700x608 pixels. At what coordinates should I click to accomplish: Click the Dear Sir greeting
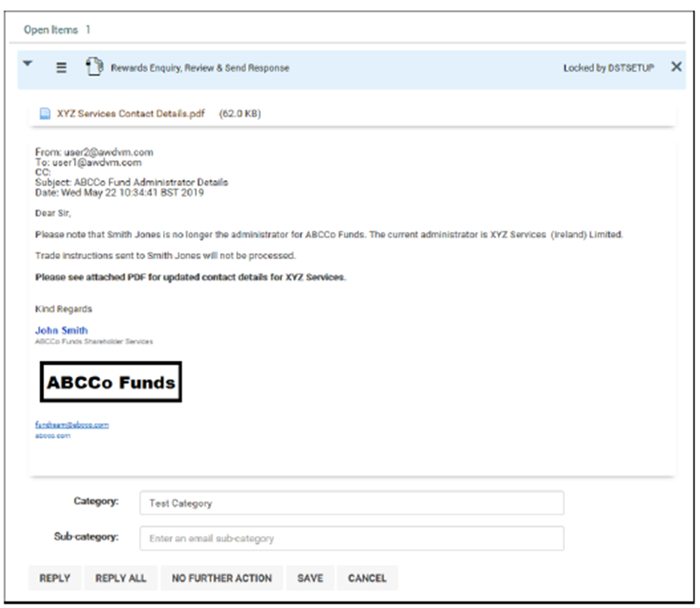pos(54,213)
